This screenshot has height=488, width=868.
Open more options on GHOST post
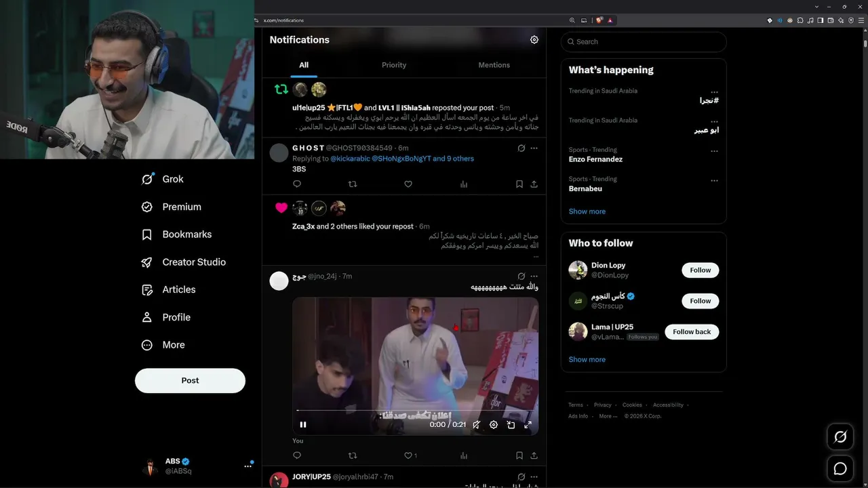[534, 148]
